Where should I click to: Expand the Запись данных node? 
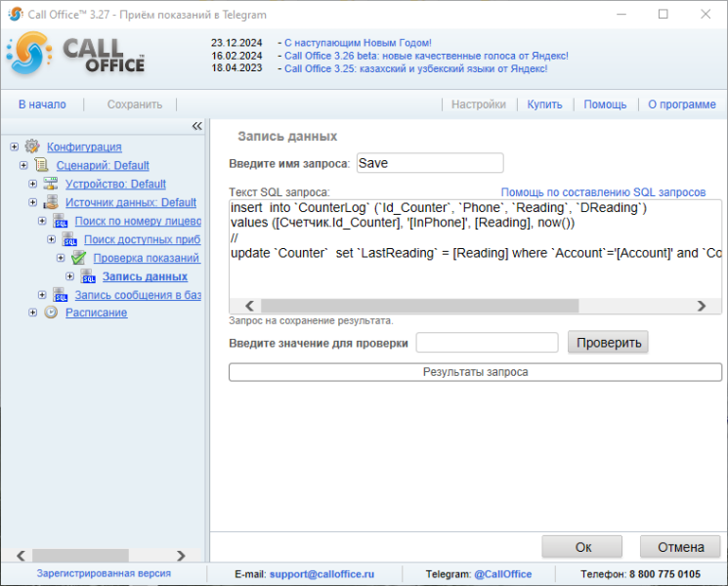69,276
